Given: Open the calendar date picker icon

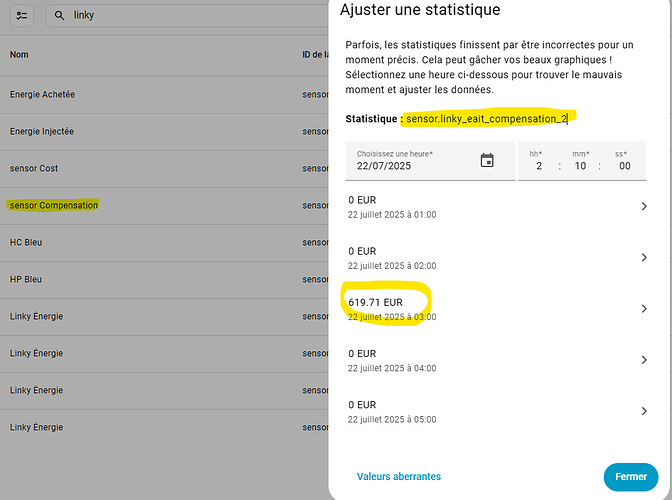Looking at the screenshot, I should point(487,160).
